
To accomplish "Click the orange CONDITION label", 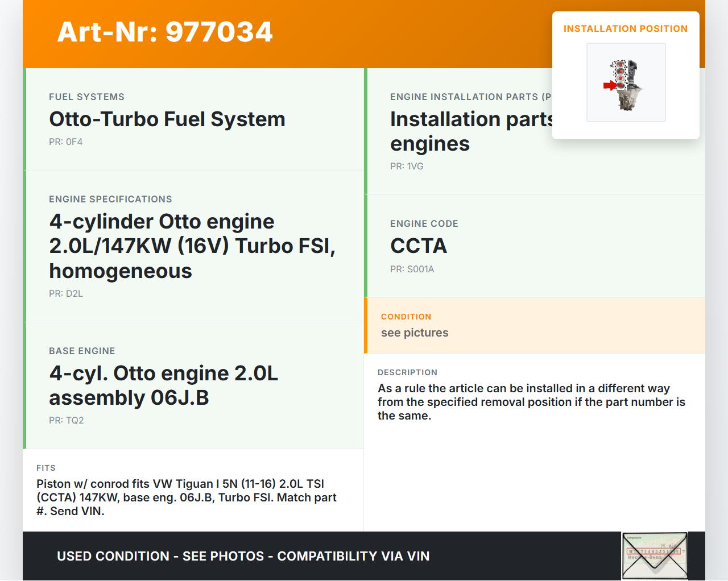I will 406,317.
